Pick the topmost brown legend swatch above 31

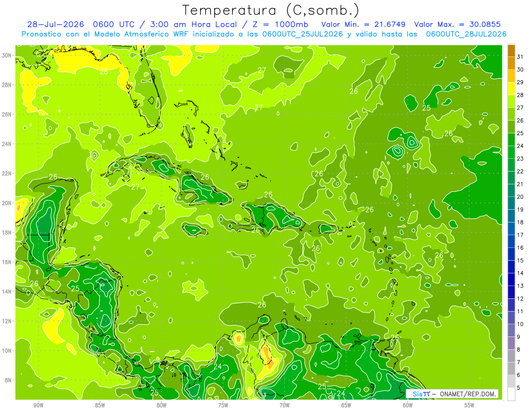(511, 51)
